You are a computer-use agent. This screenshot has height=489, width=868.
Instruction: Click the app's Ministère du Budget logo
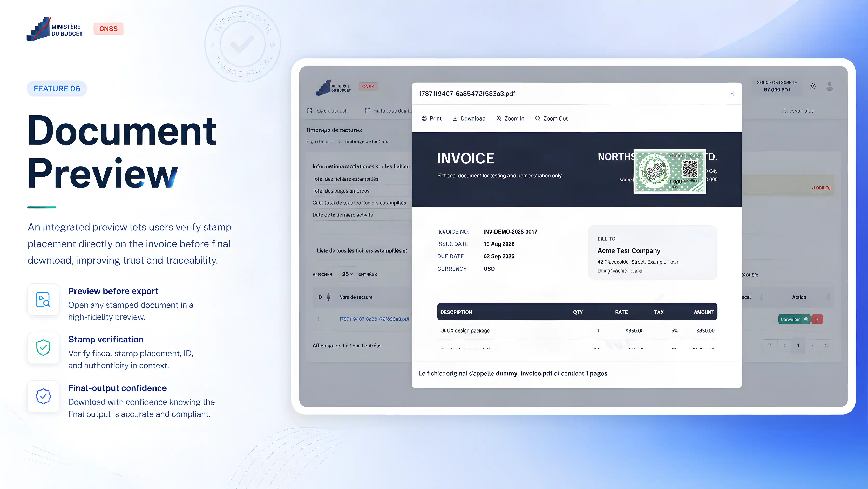[x=333, y=88]
